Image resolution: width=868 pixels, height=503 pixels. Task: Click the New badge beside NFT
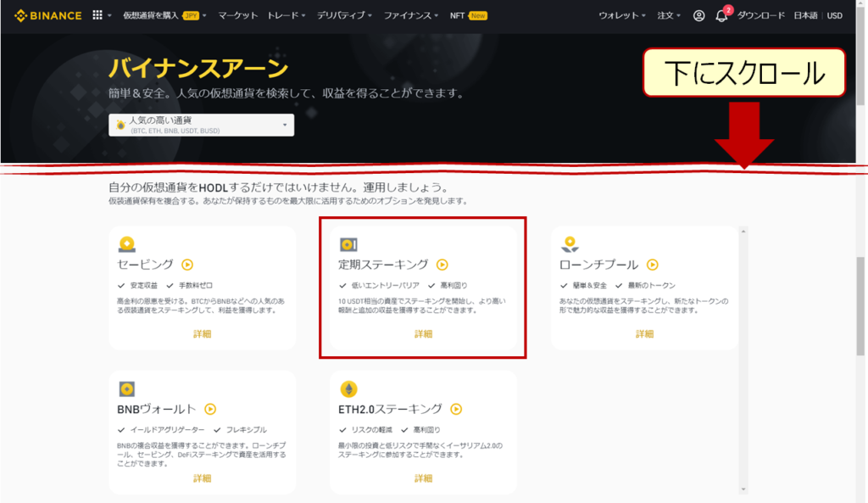(x=478, y=15)
